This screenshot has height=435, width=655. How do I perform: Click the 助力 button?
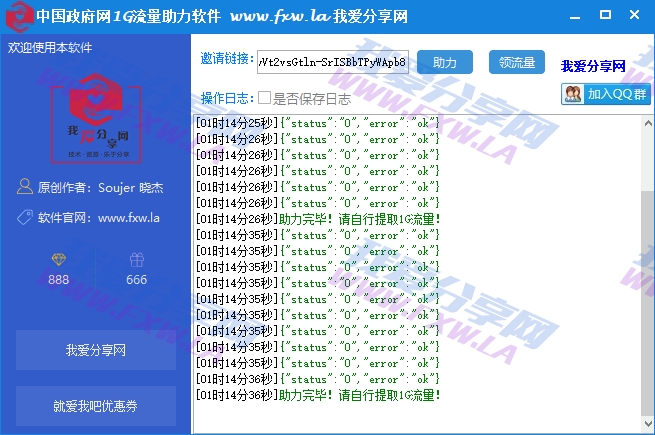pyautogui.click(x=445, y=62)
